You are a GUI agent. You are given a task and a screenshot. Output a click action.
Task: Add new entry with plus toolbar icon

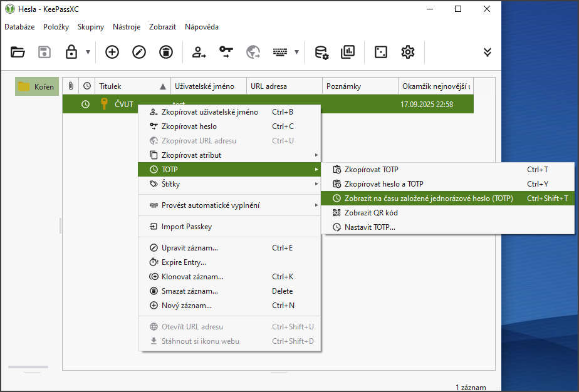112,52
